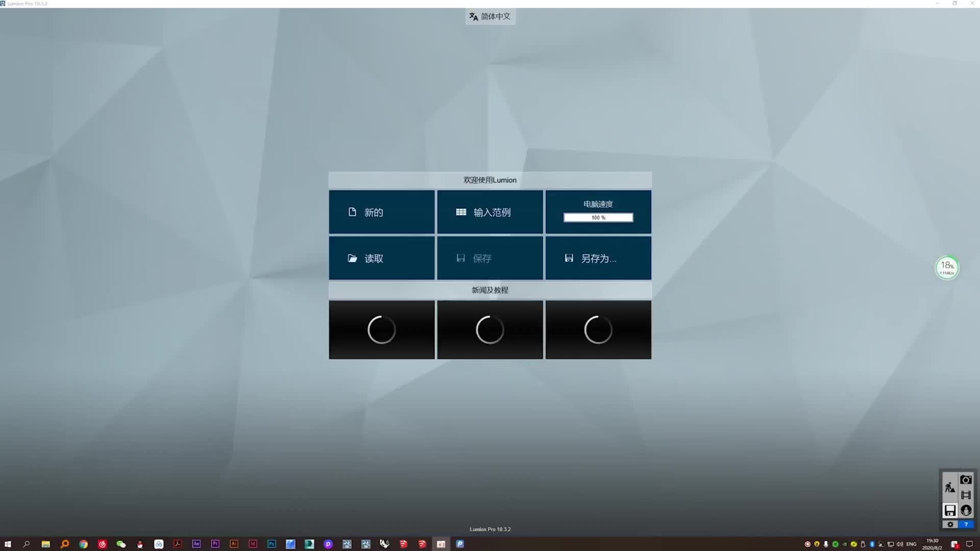Switch to Photo mode camera icon

point(966,480)
